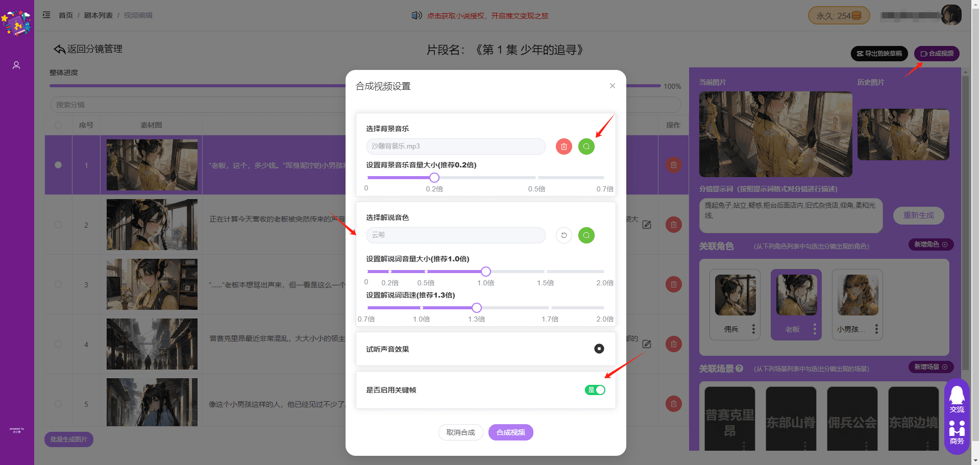Delete storyboard row 2 trash icon
The width and height of the screenshot is (980, 465).
pyautogui.click(x=673, y=225)
